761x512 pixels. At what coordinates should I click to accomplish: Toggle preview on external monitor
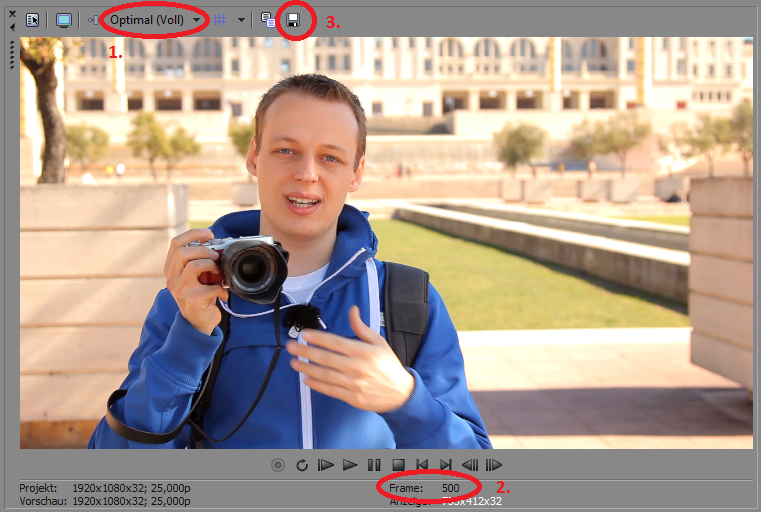pyautogui.click(x=64, y=20)
